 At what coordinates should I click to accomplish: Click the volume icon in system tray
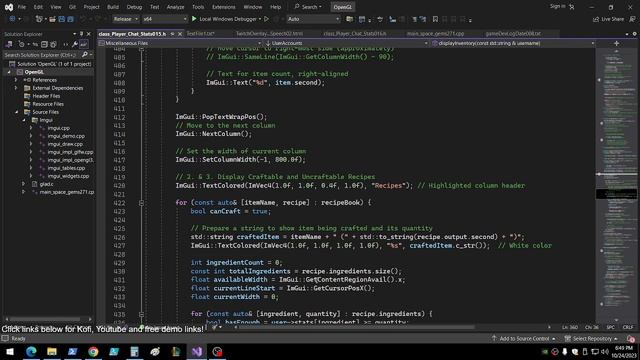605,351
